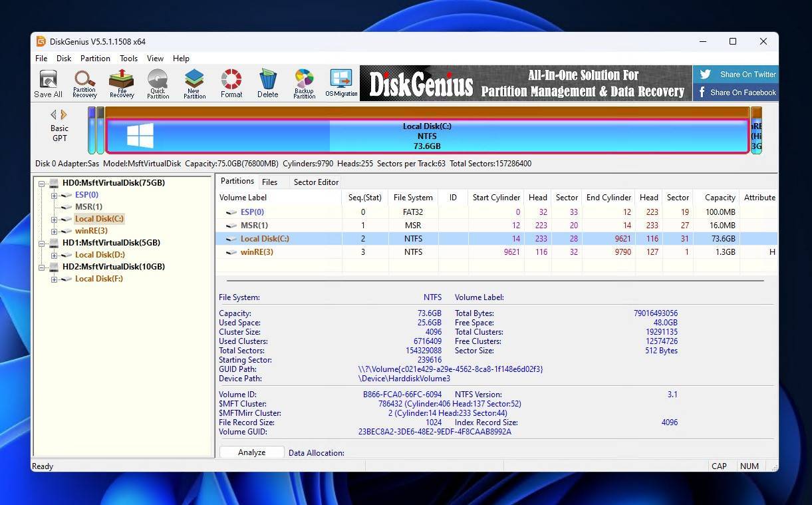Screen dimensions: 812x505
Task: Click the 73.6GB capacity cell
Action: (x=723, y=239)
